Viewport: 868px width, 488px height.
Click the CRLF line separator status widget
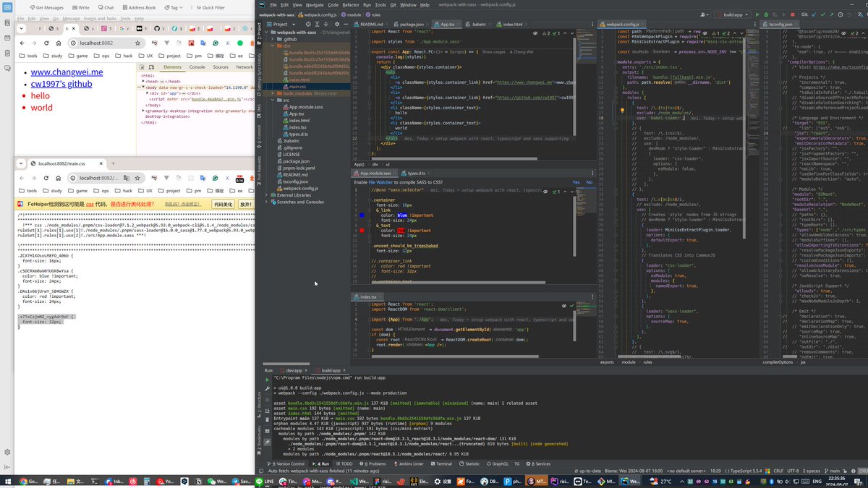778,471
